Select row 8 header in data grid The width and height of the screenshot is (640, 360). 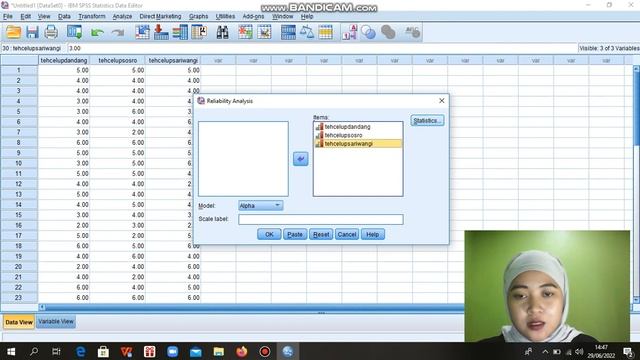click(x=19, y=142)
